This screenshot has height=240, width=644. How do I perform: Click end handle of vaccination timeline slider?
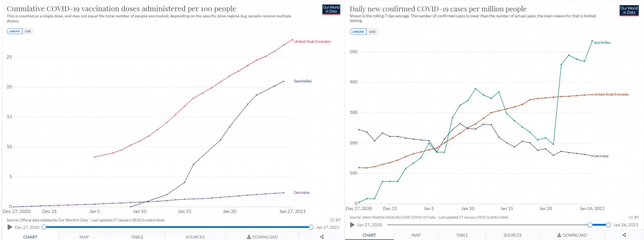coord(311,227)
